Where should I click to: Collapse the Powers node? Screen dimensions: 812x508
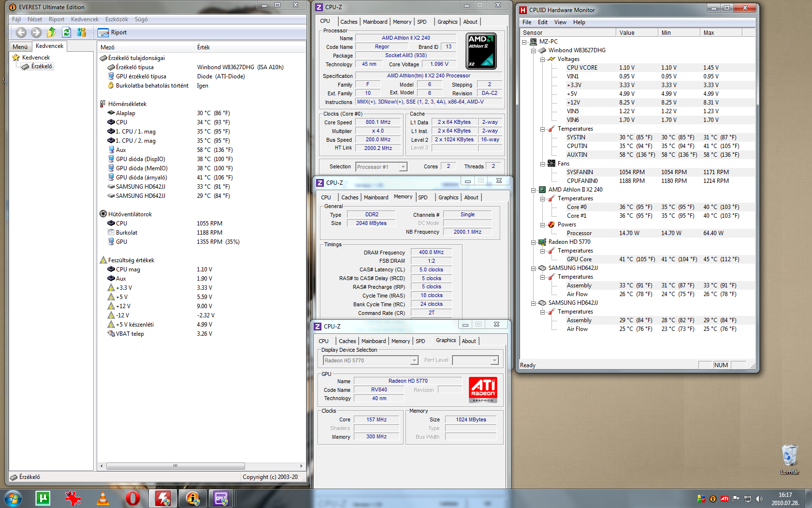[x=543, y=225]
